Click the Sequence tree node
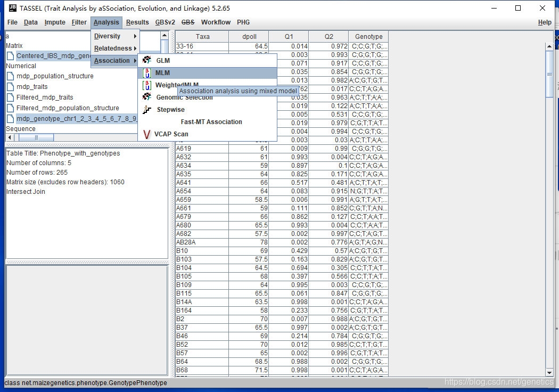The height and width of the screenshot is (392, 559). 21,129
